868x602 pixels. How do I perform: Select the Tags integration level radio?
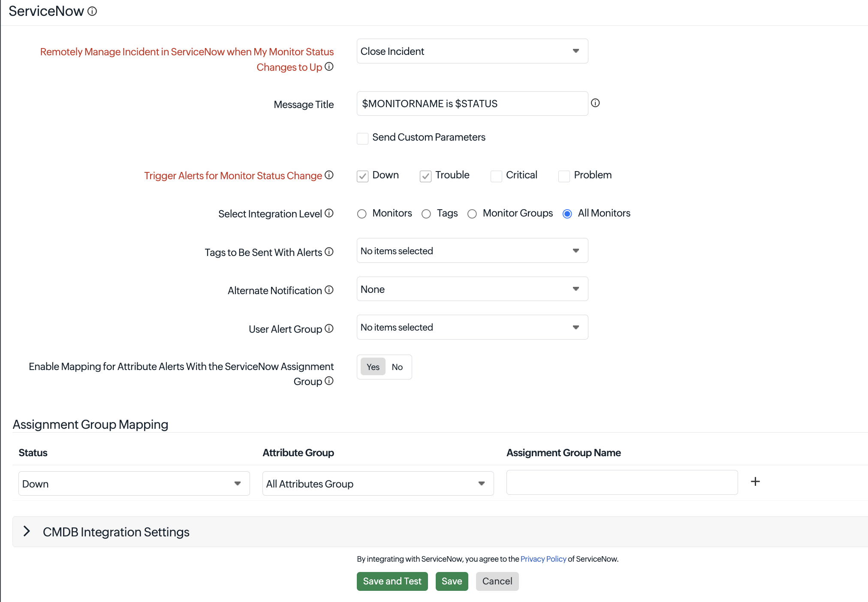(426, 214)
